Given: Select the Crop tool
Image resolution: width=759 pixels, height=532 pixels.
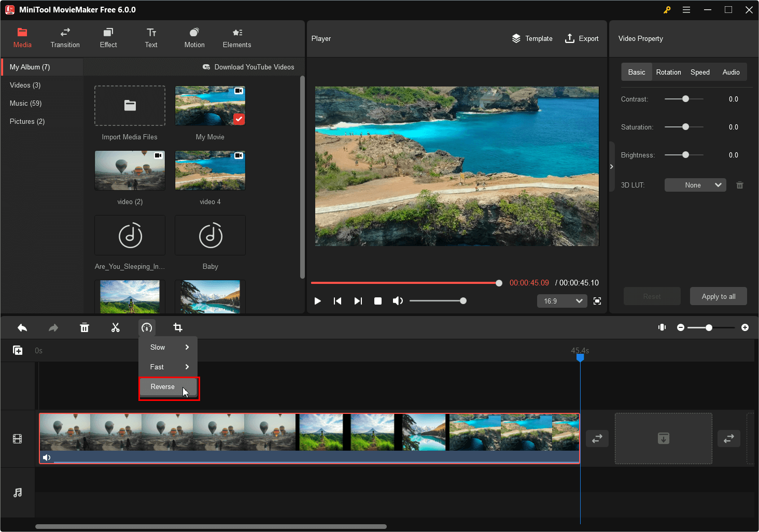Looking at the screenshot, I should (178, 328).
